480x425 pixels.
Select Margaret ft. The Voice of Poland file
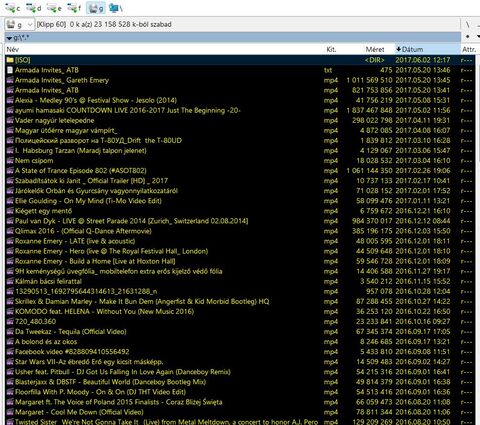[118, 402]
